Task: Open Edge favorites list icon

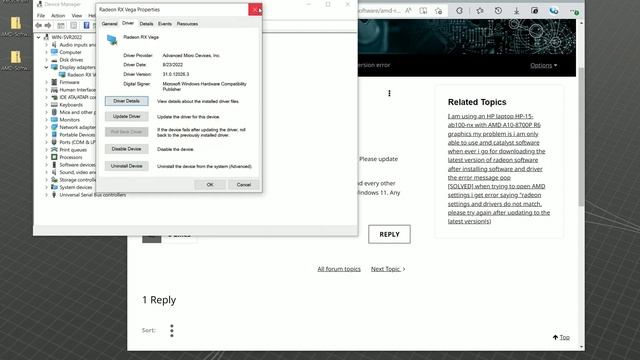Action: pos(480,11)
